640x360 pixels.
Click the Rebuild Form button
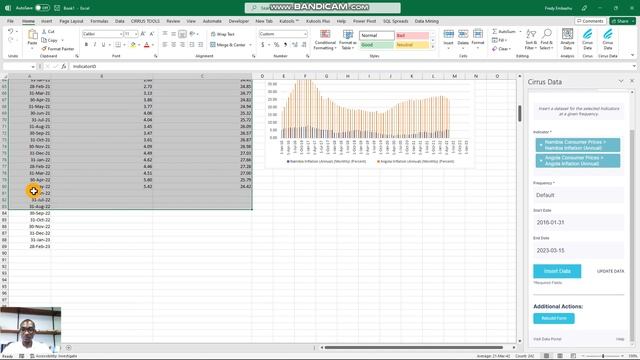tap(554, 318)
